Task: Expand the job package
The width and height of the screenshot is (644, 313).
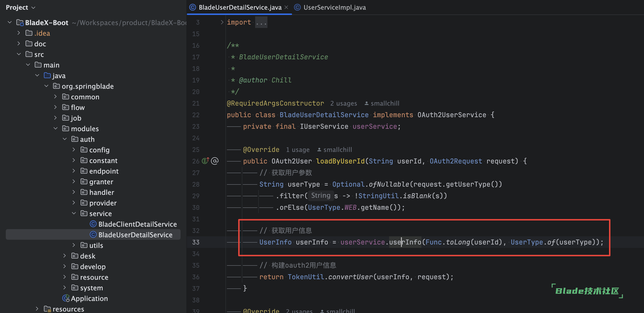Action: click(56, 118)
